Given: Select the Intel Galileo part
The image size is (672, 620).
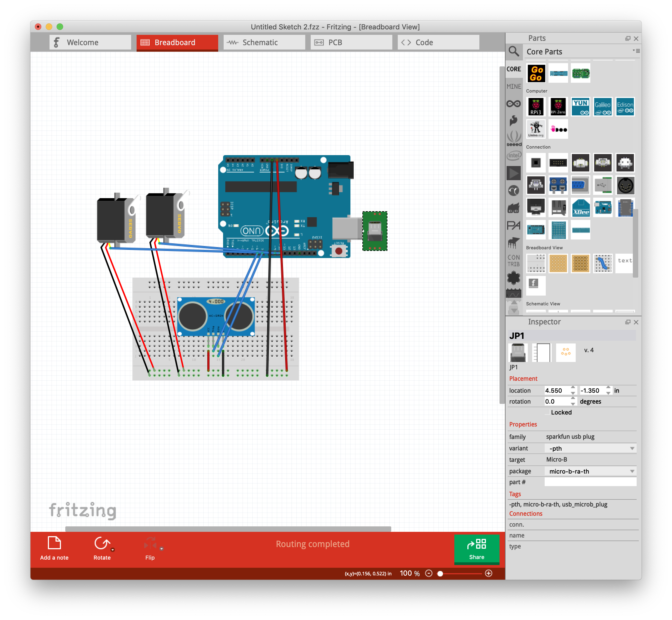Looking at the screenshot, I should pos(603,107).
